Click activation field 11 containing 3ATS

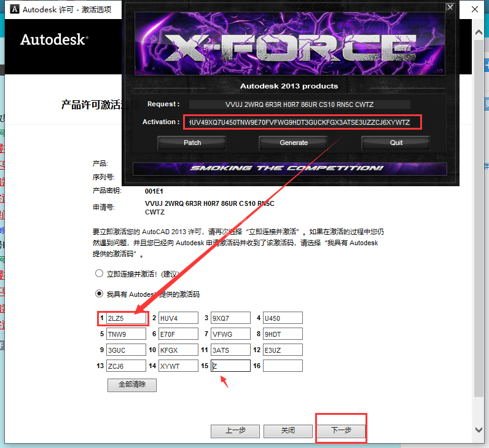pyautogui.click(x=230, y=350)
